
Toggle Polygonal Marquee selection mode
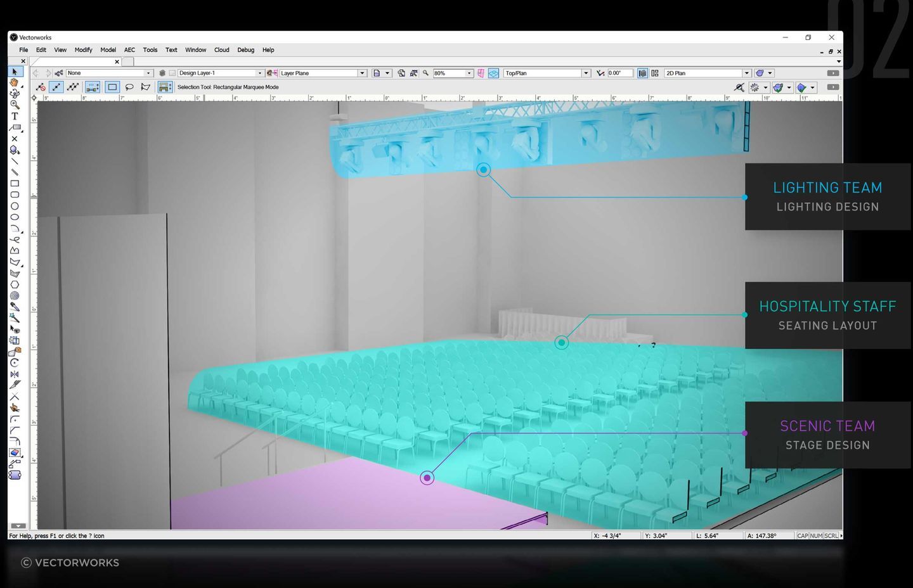click(146, 87)
